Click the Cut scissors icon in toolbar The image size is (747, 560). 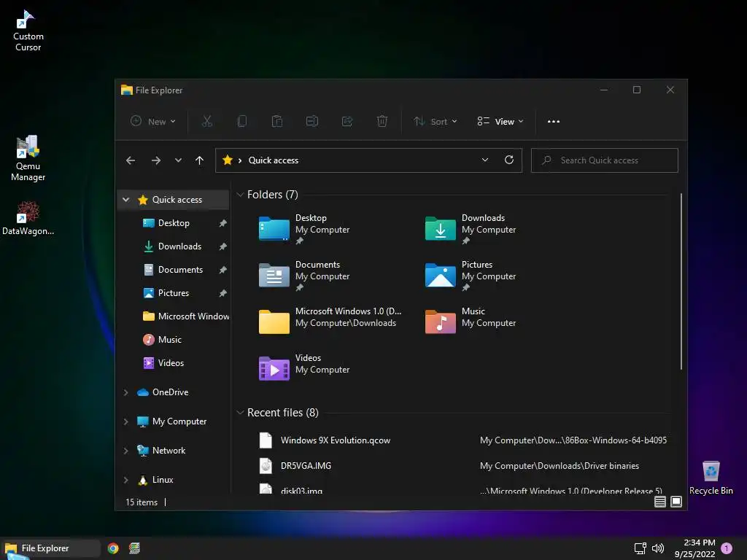coord(206,122)
